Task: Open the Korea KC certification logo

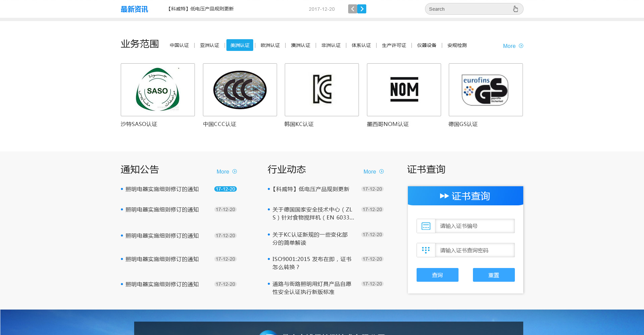Action: click(x=322, y=90)
